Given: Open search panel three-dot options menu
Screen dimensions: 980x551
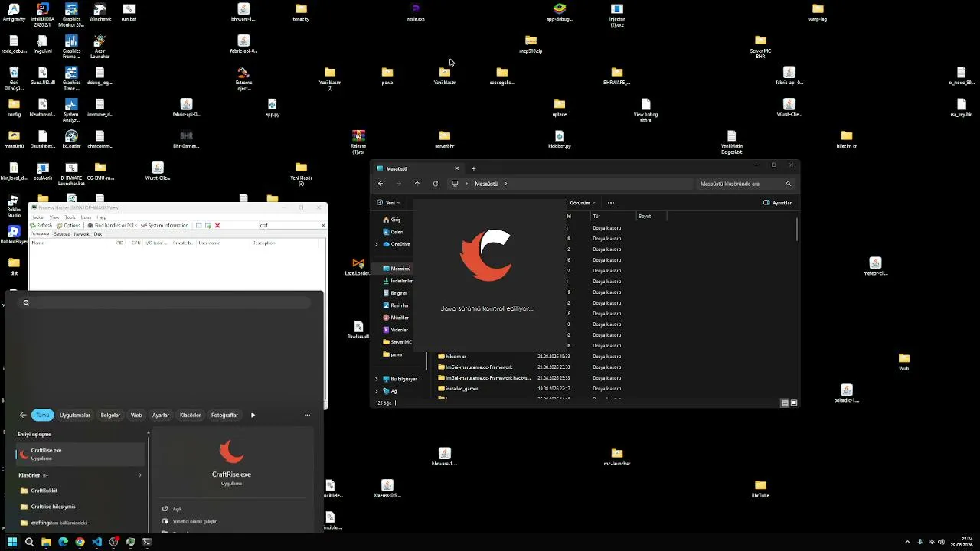Looking at the screenshot, I should pyautogui.click(x=307, y=415).
